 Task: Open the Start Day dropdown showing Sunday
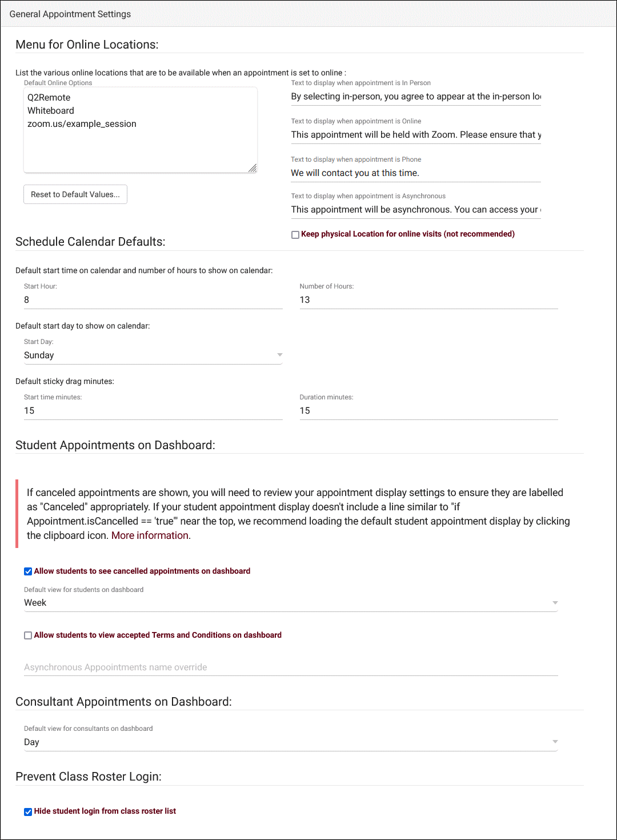(153, 355)
